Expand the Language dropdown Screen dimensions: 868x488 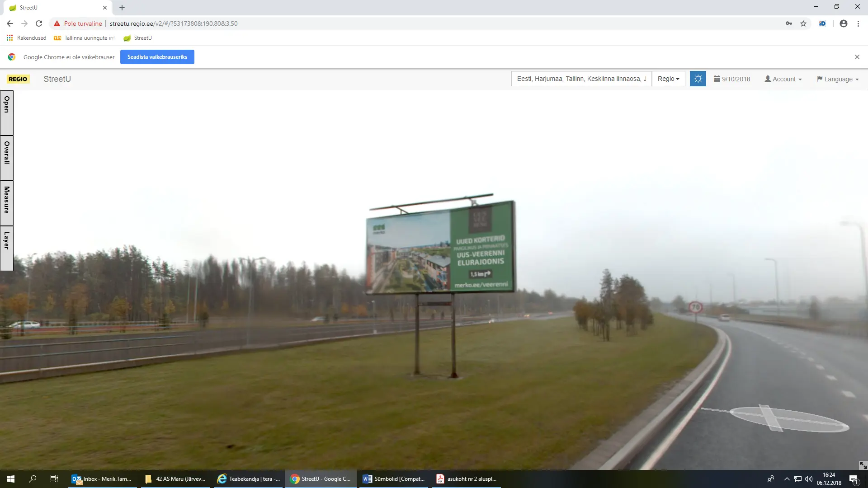(837, 79)
